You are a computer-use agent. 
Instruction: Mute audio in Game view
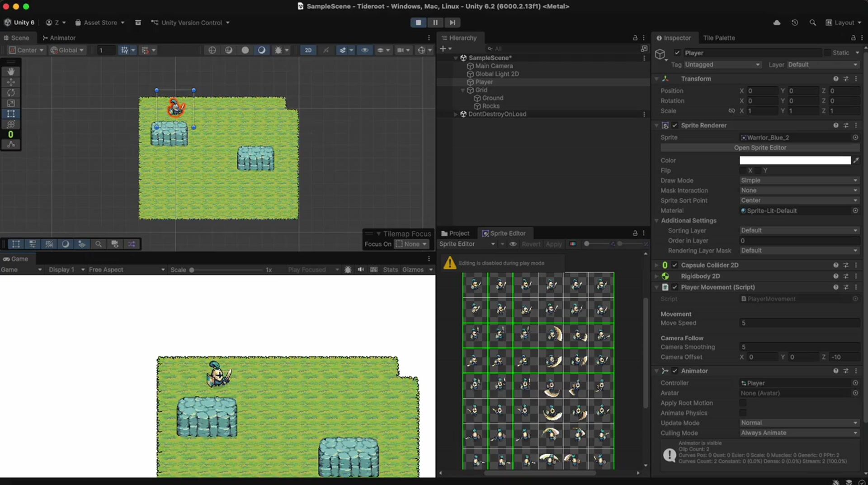[x=360, y=270]
